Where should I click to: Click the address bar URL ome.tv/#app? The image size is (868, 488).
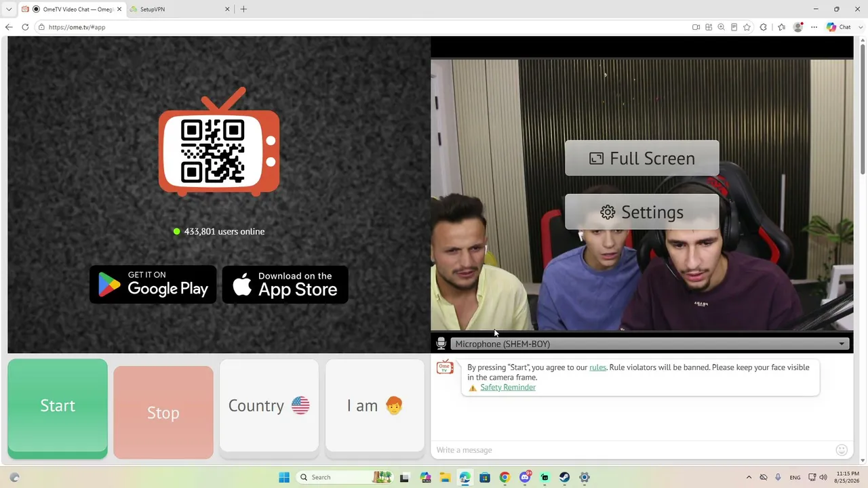click(x=77, y=27)
